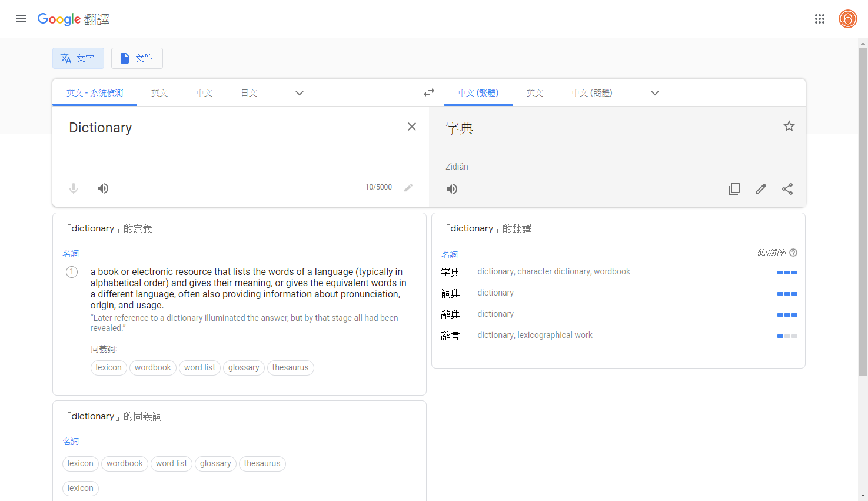Copy the translation to clipboard
The height and width of the screenshot is (501, 868).
tap(734, 189)
